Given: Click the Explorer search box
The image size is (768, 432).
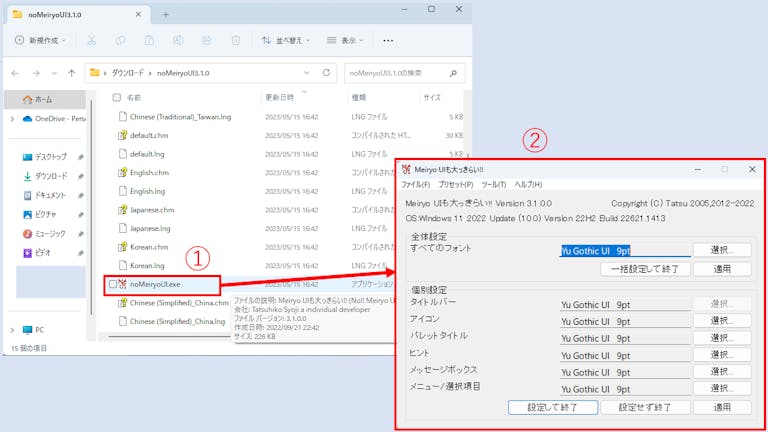Looking at the screenshot, I should [405, 73].
